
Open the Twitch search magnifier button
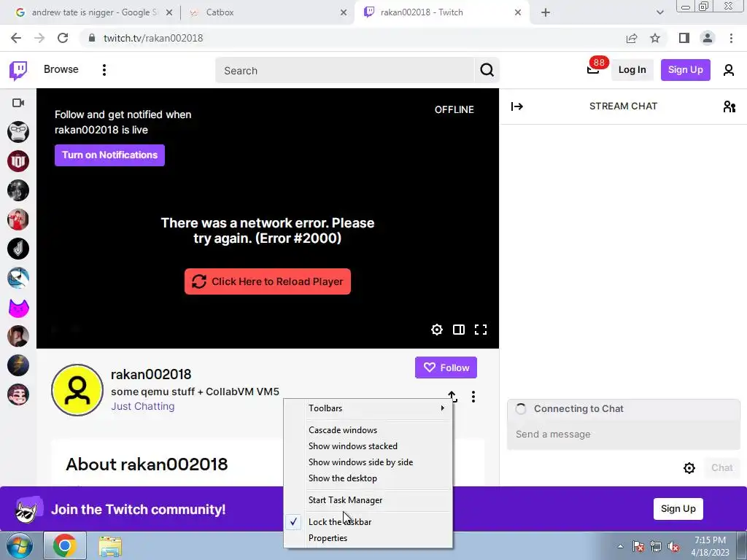[487, 70]
